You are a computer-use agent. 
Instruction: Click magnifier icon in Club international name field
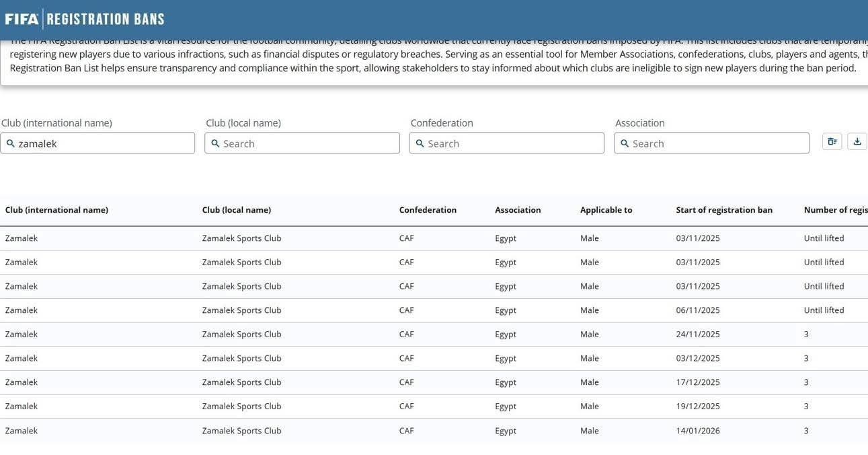point(11,143)
